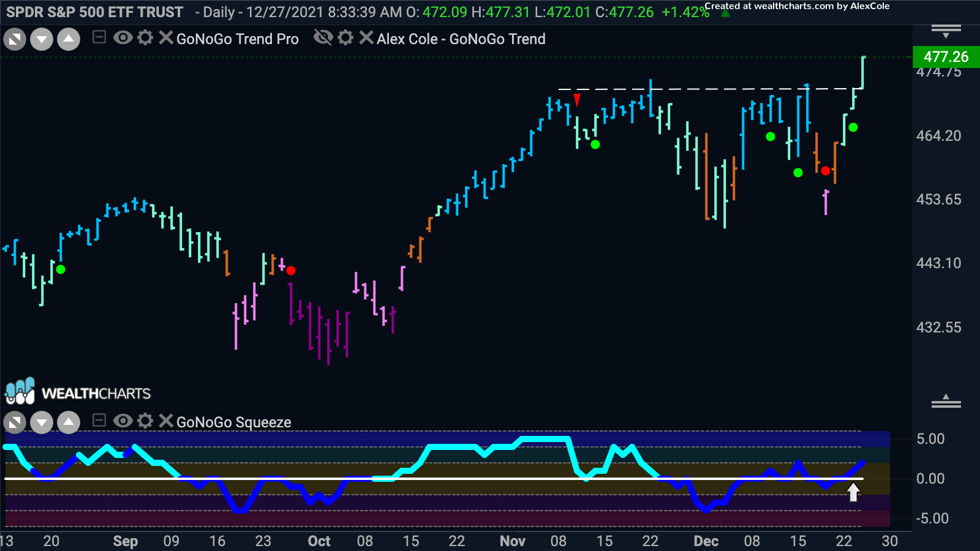The image size is (980, 551).
Task: Click the 30 date axis label
Action: (890, 541)
